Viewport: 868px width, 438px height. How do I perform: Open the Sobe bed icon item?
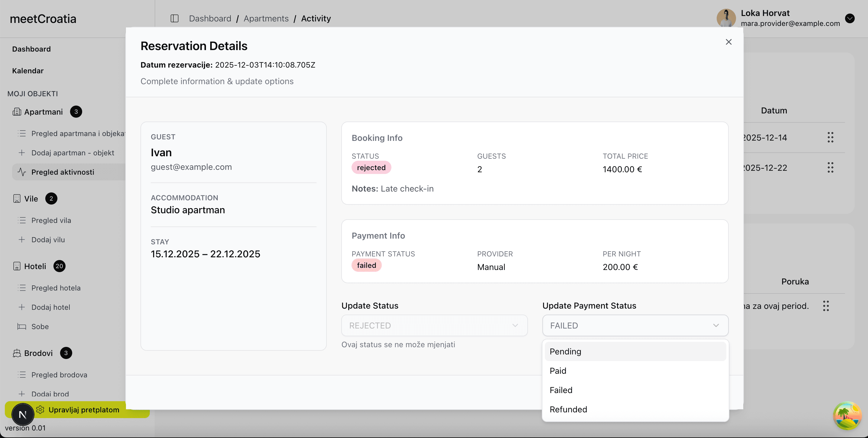[x=22, y=327]
